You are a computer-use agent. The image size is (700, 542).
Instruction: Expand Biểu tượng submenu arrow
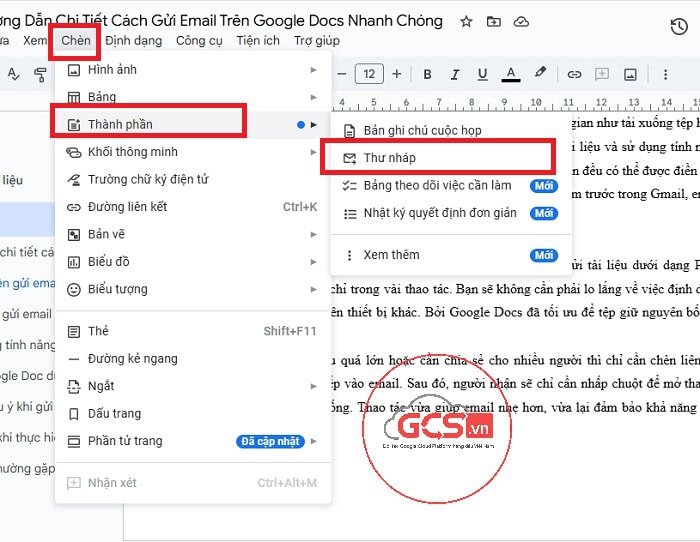pyautogui.click(x=313, y=289)
